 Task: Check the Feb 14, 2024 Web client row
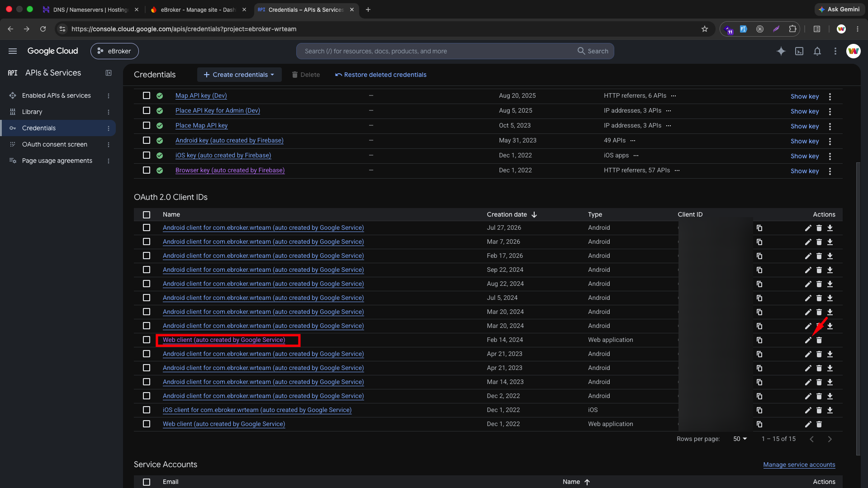coord(147,340)
